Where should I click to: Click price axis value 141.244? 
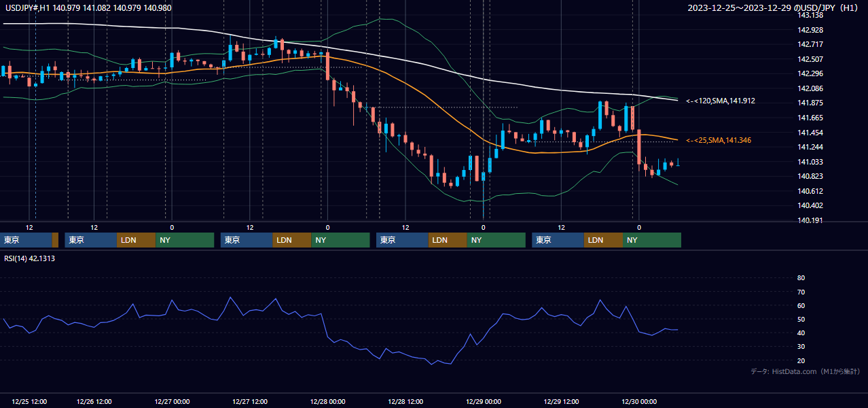810,147
